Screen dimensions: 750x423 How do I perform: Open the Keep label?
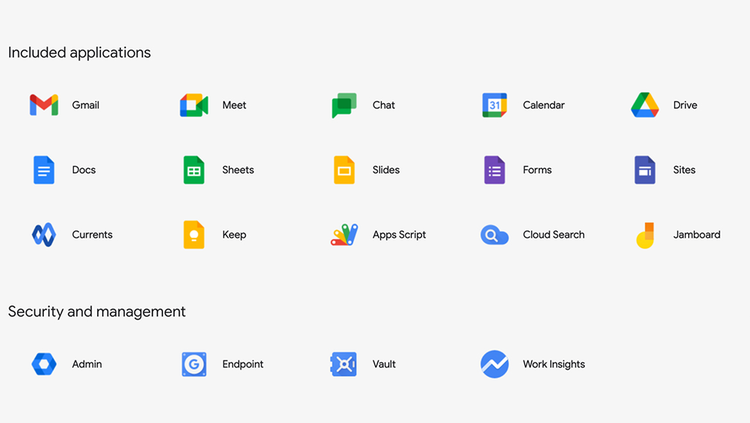coord(234,234)
